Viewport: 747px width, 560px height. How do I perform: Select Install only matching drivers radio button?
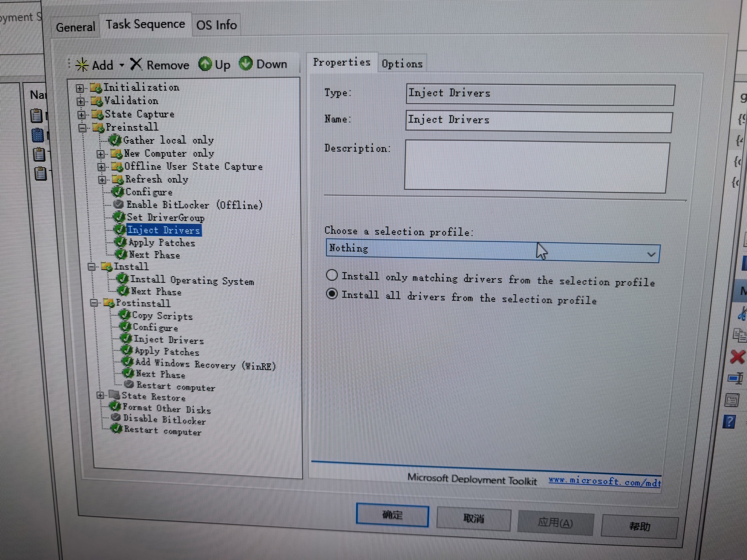332,275
